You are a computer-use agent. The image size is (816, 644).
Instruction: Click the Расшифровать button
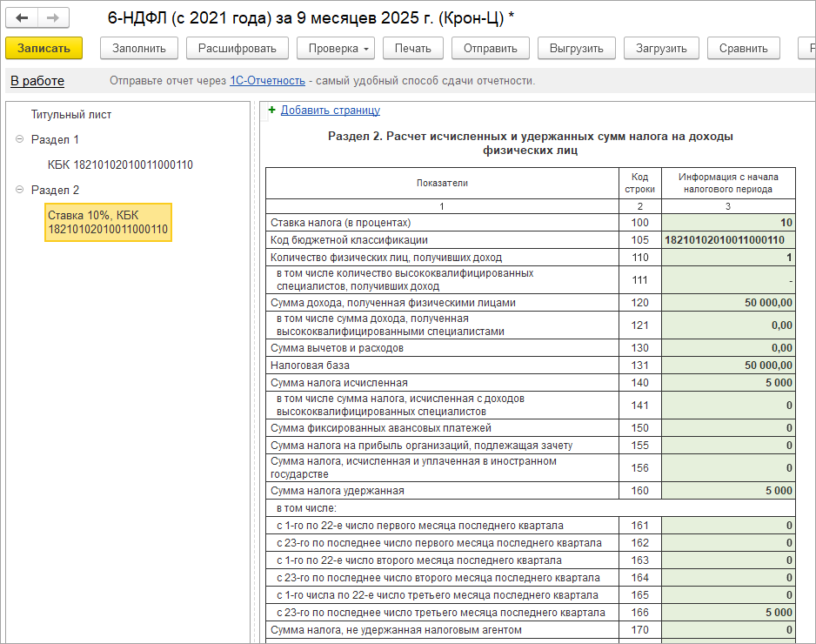pyautogui.click(x=237, y=48)
